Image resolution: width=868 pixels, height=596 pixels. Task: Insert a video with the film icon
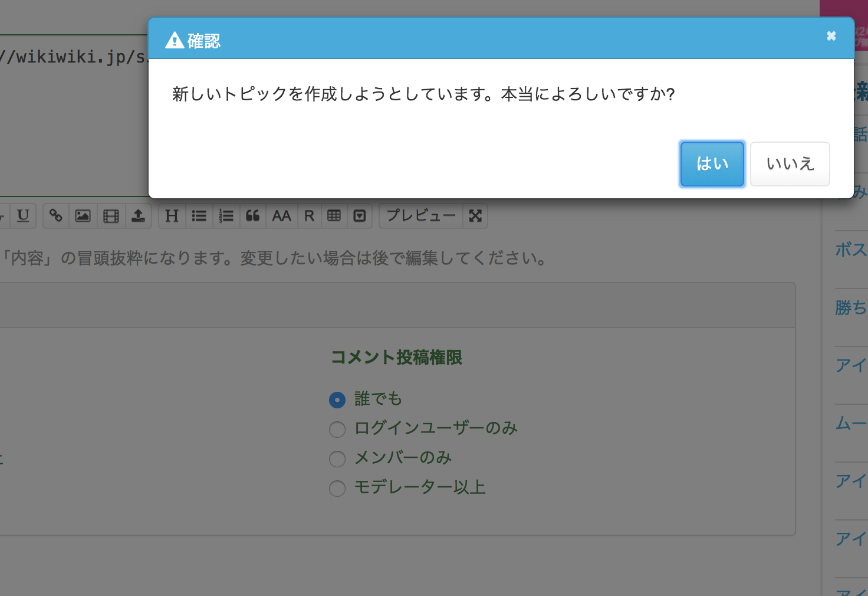click(111, 216)
